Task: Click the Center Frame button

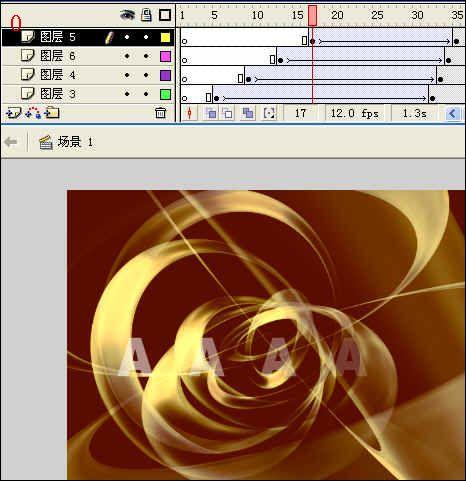Action: [189, 114]
